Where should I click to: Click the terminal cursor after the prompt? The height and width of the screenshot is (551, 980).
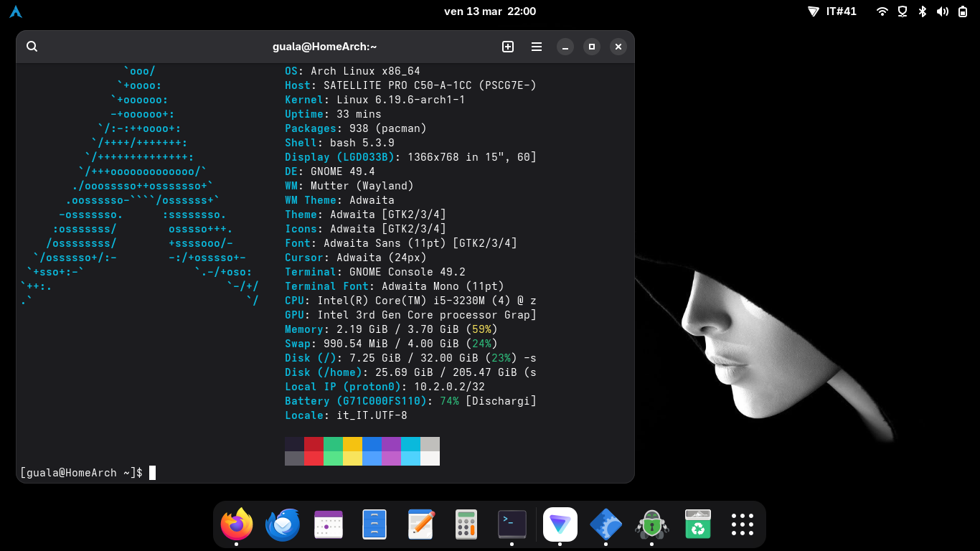[x=152, y=473]
